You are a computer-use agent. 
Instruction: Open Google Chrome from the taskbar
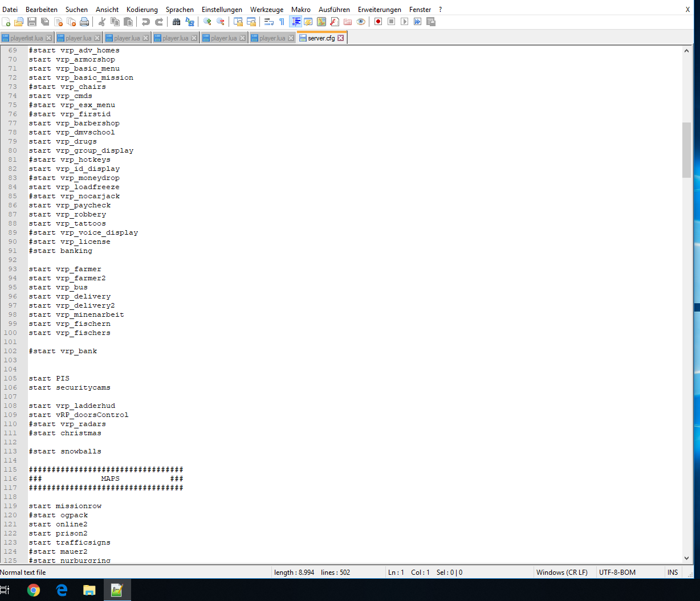pos(34,590)
